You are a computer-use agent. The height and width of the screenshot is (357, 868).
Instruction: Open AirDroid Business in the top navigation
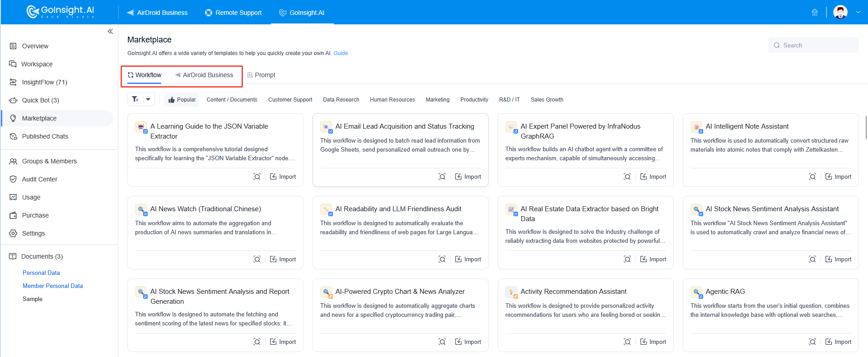pyautogui.click(x=157, y=13)
